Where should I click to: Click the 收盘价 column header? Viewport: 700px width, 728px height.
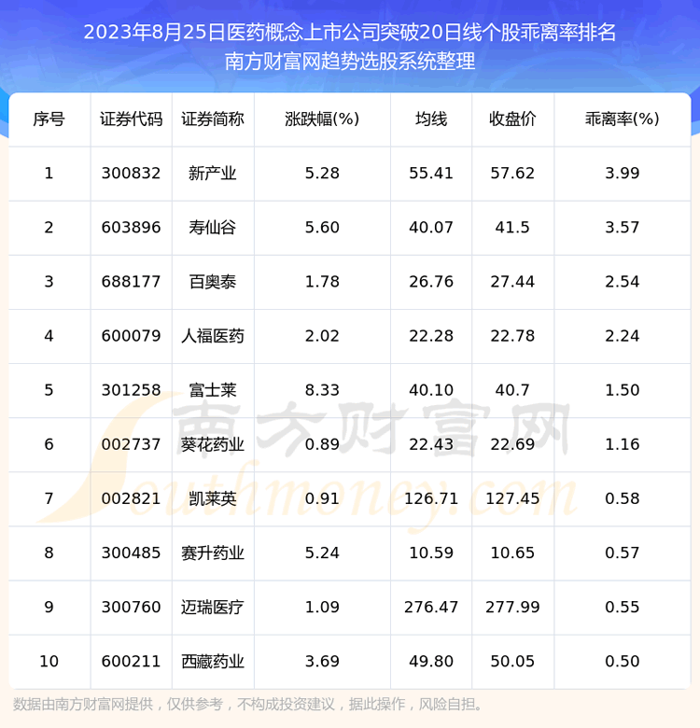(x=511, y=119)
